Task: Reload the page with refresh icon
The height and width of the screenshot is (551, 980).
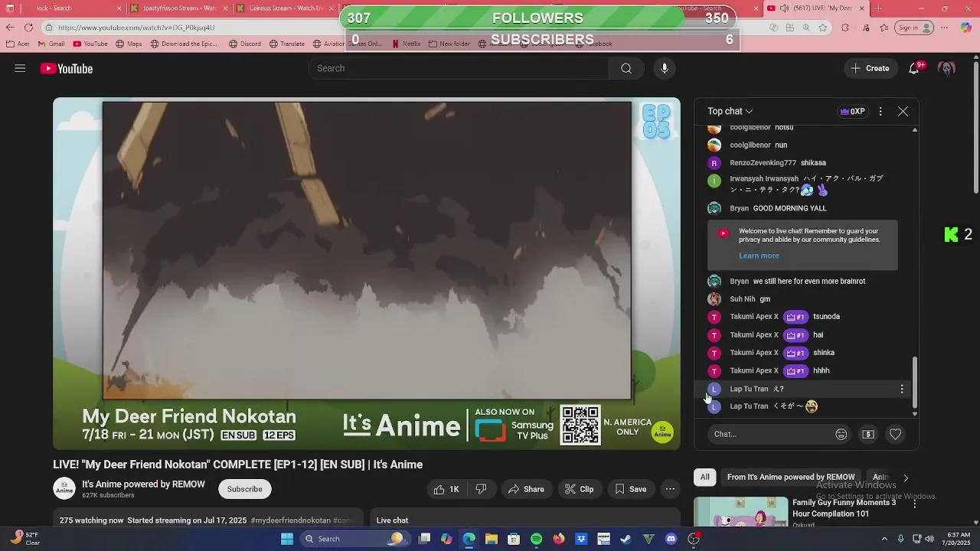Action: 29,28
